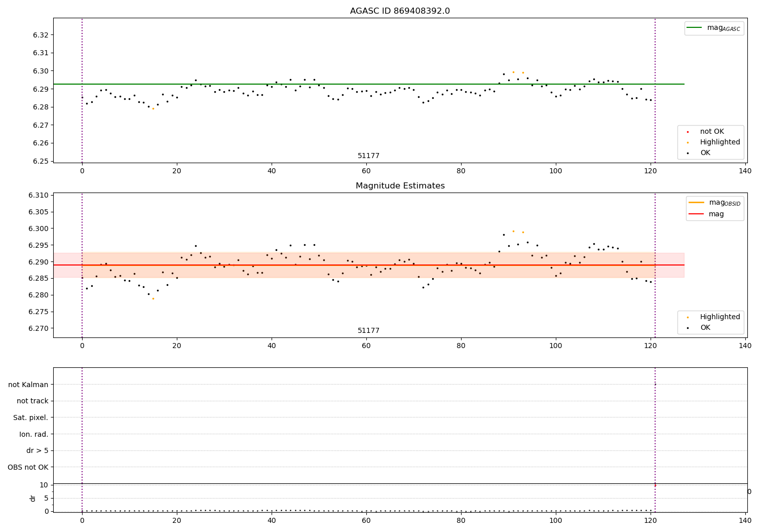This screenshot has width=760, height=532.
Task: Click the "51177" label in Magnitude Estimates plot
Action: (368, 331)
